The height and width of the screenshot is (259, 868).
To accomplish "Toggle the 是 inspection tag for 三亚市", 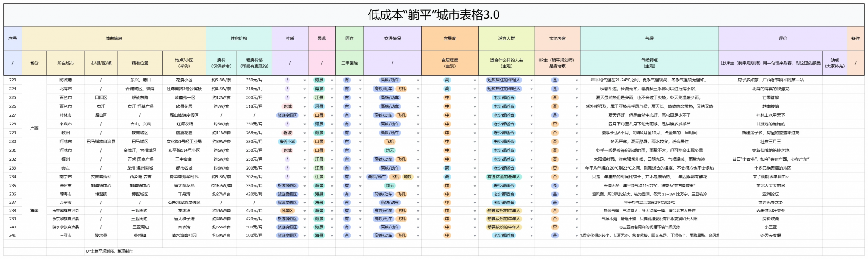I will pos(554,235).
